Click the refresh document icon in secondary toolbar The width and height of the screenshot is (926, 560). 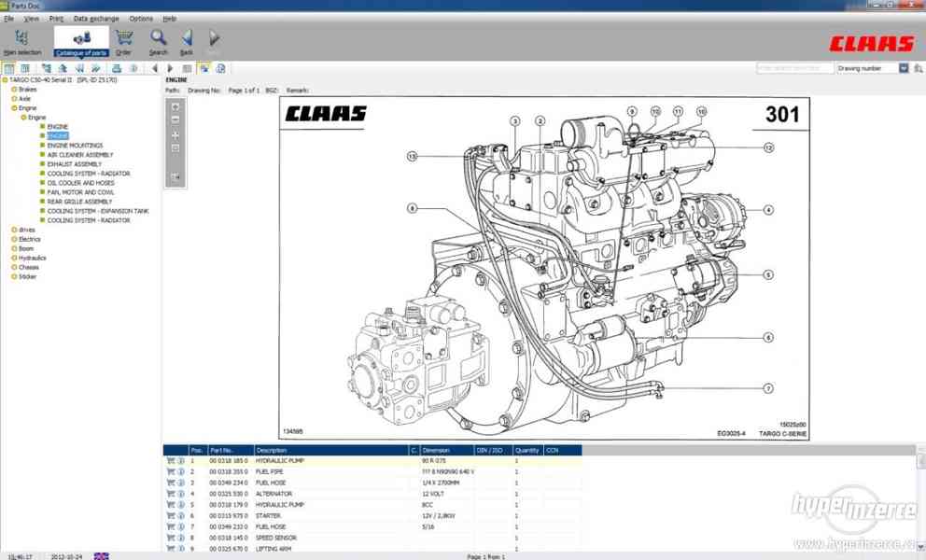pyautogui.click(x=220, y=68)
